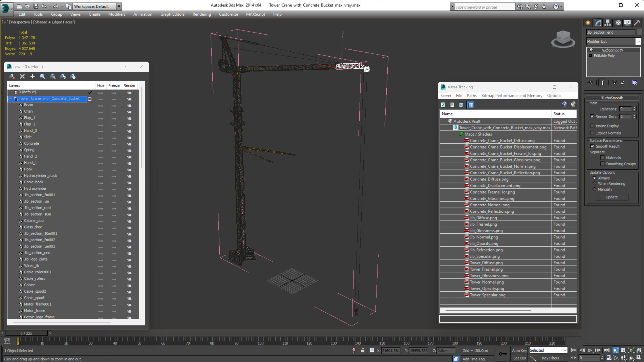Viewport: 644px width, 362px height.
Task: Click the Delete Layer X icon
Action: point(22,76)
